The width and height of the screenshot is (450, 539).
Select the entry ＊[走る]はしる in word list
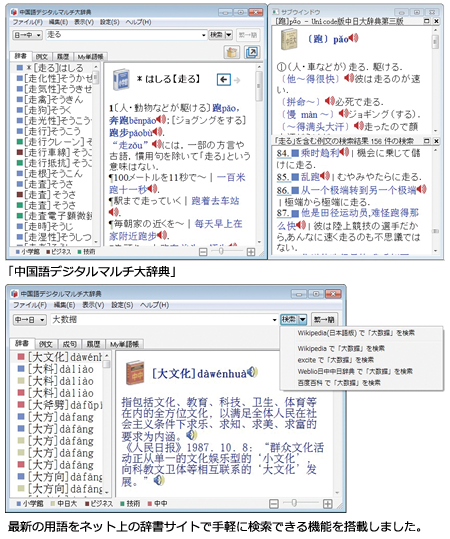pos(55,68)
